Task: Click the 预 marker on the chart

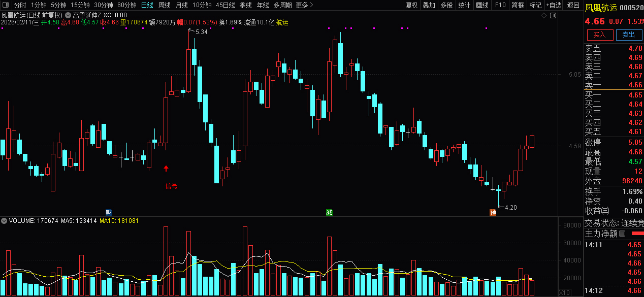Action: coord(493,212)
